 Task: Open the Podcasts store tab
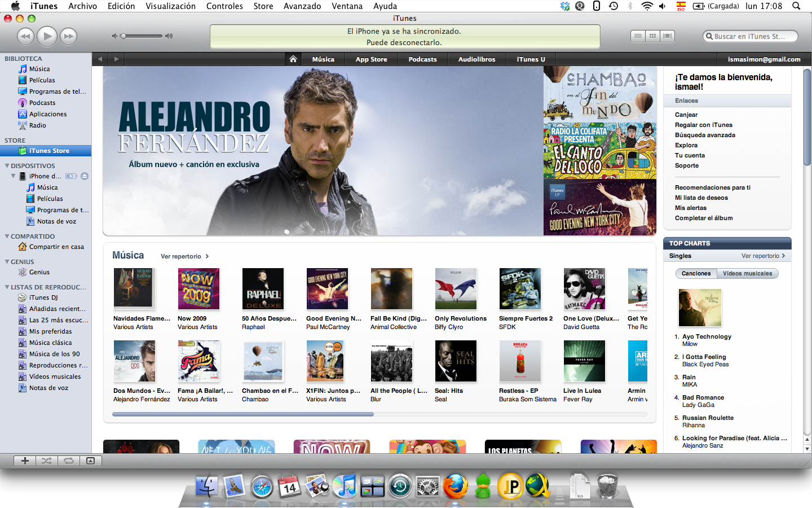click(x=422, y=59)
